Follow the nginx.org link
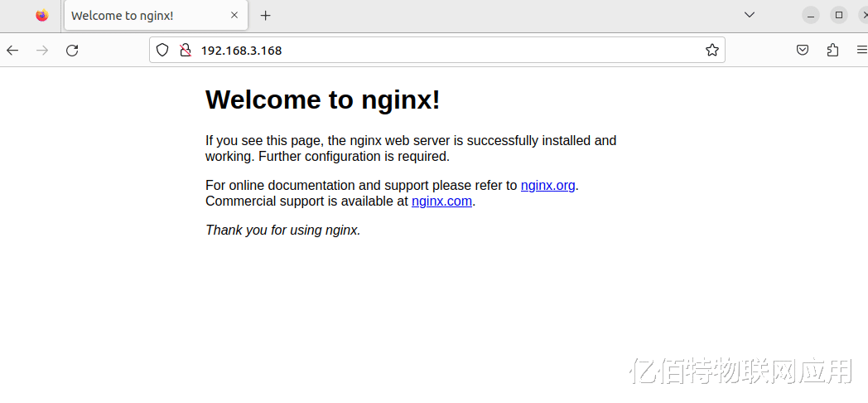The image size is (868, 403). [548, 186]
